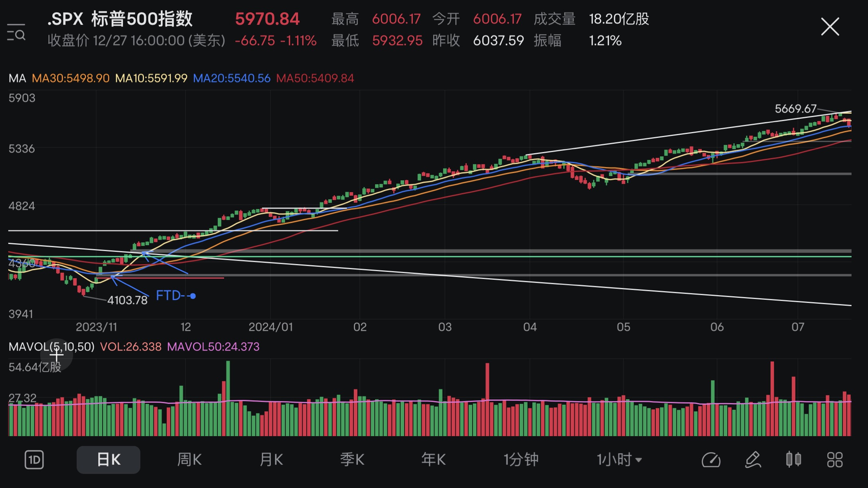Click the current price 5970.84
Screen dimensions: 868x488
pyautogui.click(x=267, y=19)
